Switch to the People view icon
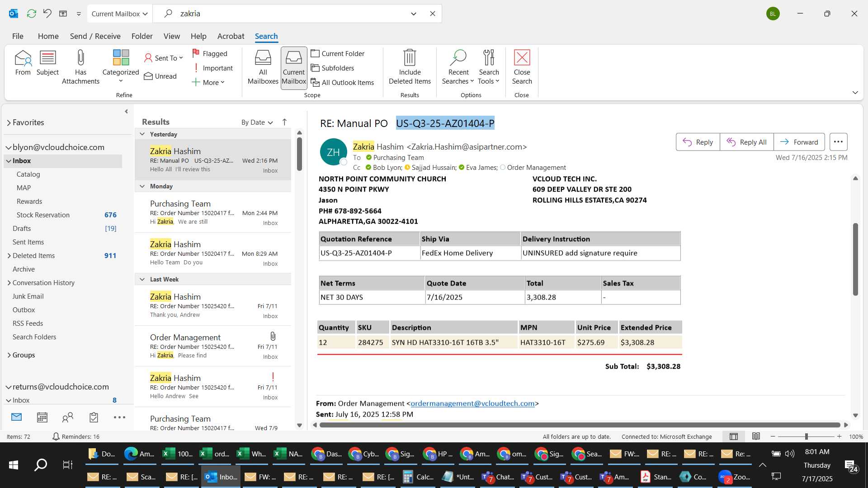The width and height of the screenshot is (868, 488). pyautogui.click(x=68, y=417)
